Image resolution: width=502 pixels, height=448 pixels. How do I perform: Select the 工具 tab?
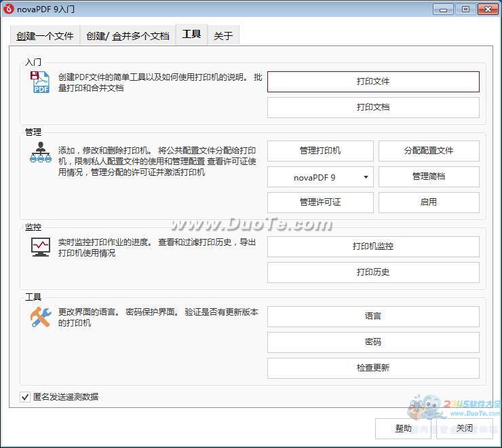(191, 35)
